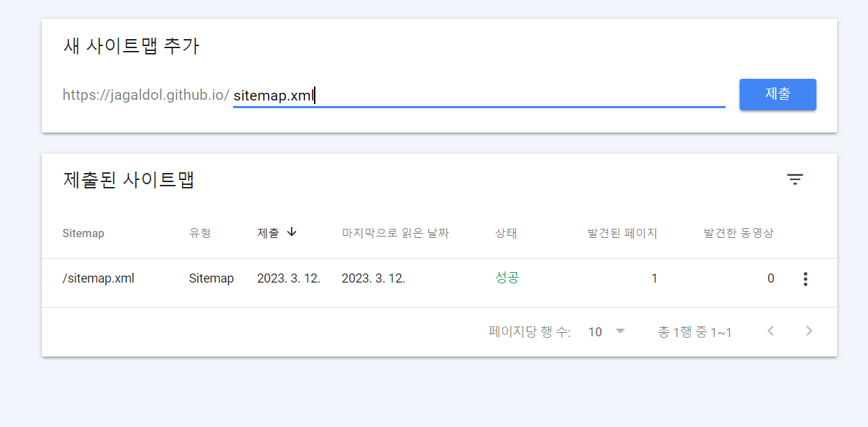Image resolution: width=868 pixels, height=427 pixels.
Task: Click the https://jagaldol.github.io/ URL prefix
Action: click(146, 95)
